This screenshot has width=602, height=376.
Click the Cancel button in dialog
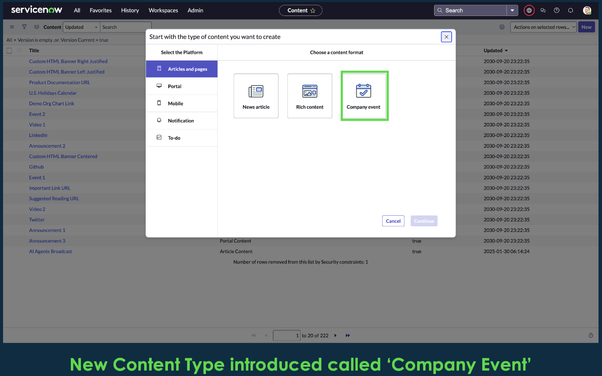[x=393, y=221]
